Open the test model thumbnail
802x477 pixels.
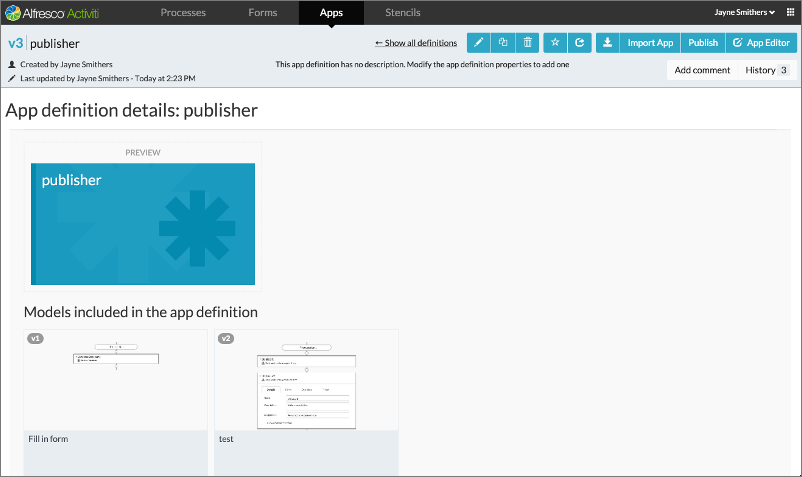tap(306, 380)
